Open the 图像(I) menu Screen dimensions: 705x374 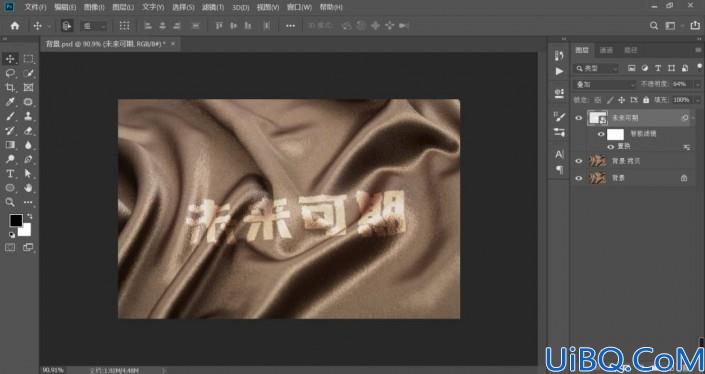pyautogui.click(x=94, y=8)
